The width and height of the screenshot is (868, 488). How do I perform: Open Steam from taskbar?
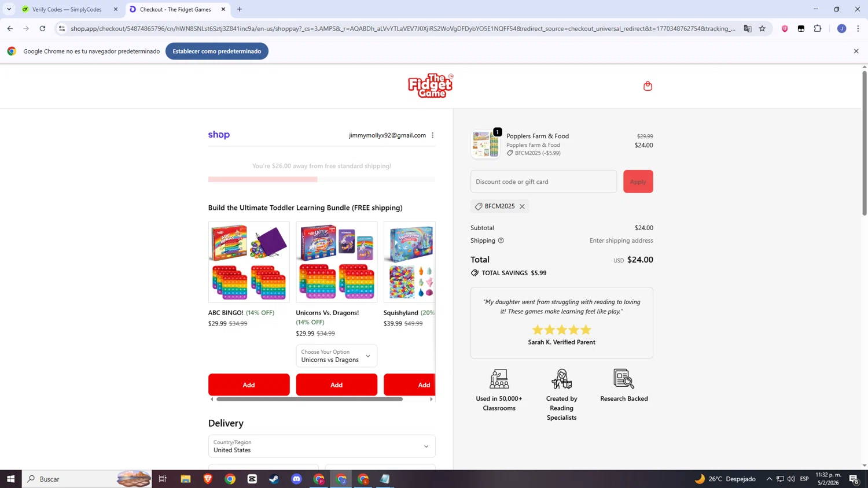(274, 479)
